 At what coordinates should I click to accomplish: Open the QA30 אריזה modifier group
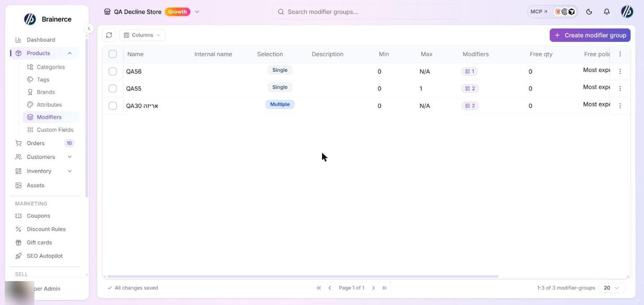142,106
